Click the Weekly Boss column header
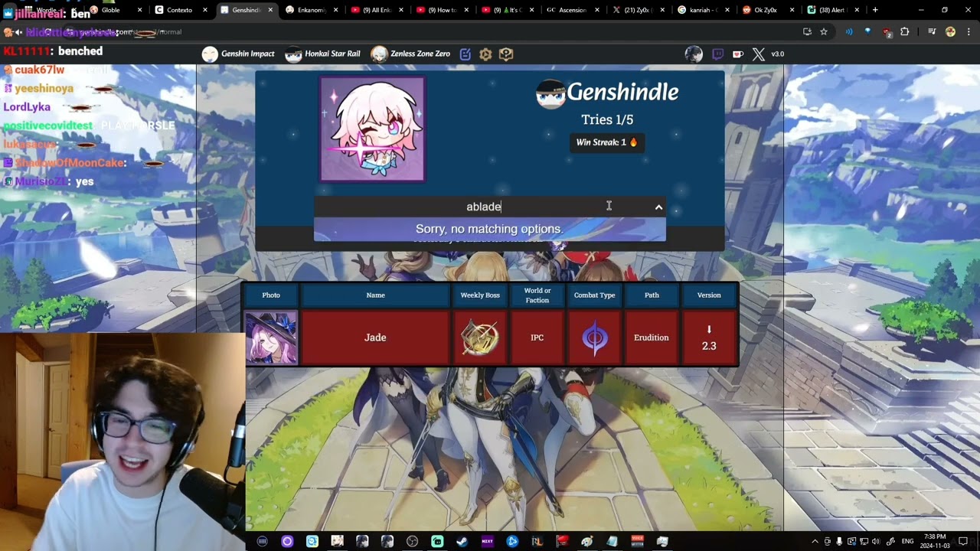 480,295
